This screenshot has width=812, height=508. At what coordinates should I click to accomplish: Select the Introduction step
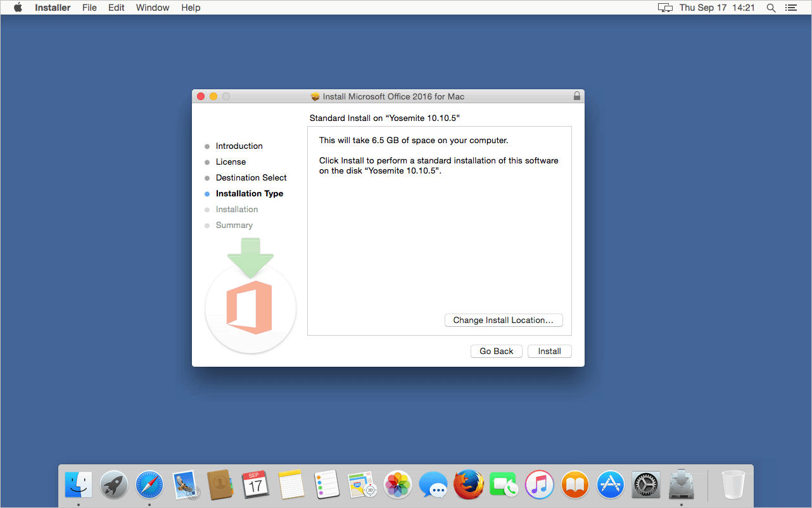239,146
